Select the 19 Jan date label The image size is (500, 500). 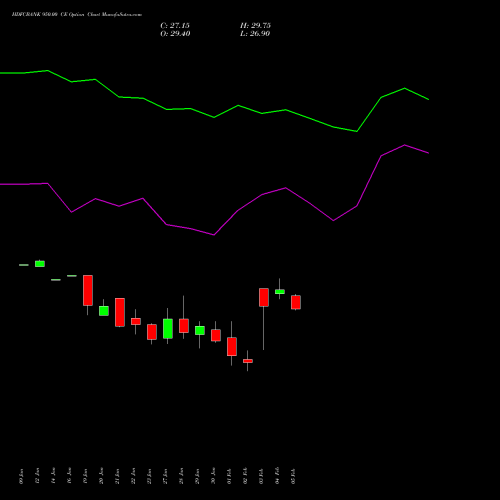85,476
